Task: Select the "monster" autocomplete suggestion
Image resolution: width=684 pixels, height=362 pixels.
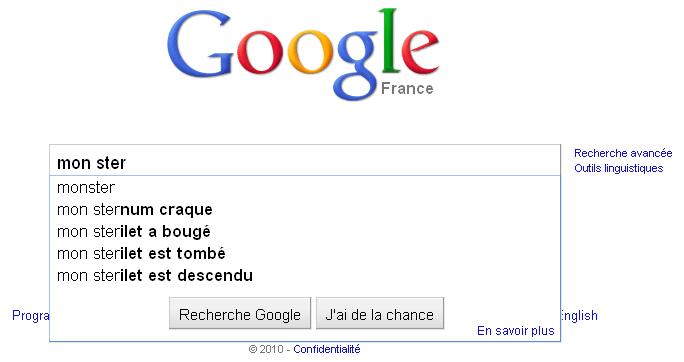Action: tap(305, 188)
